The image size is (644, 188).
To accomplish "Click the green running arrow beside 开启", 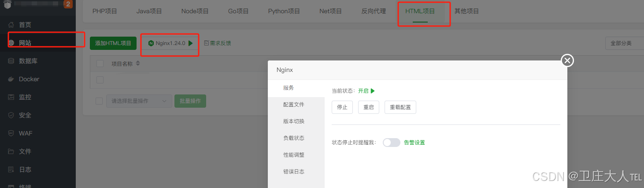I will [373, 91].
